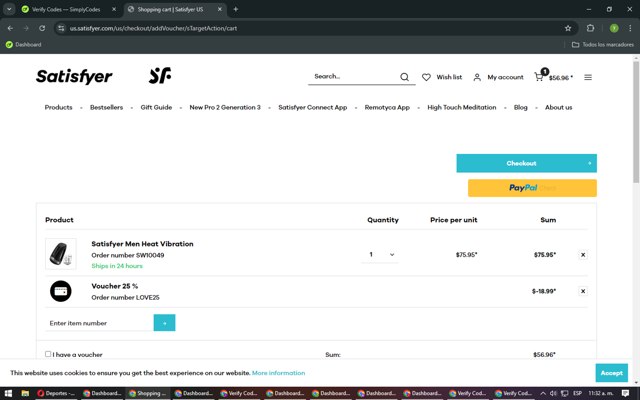Open the Wish list heart icon
Viewport: 640px width, 400px height.
coord(426,77)
